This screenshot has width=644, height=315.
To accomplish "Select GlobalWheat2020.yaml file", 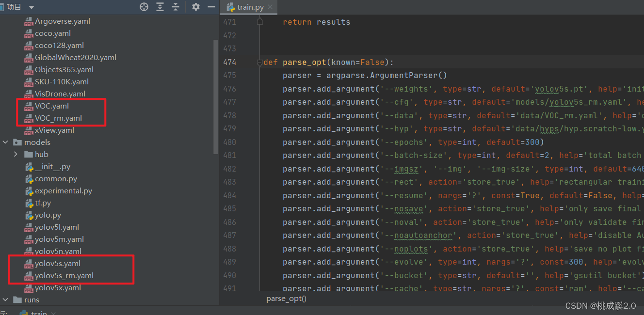I will tap(76, 58).
